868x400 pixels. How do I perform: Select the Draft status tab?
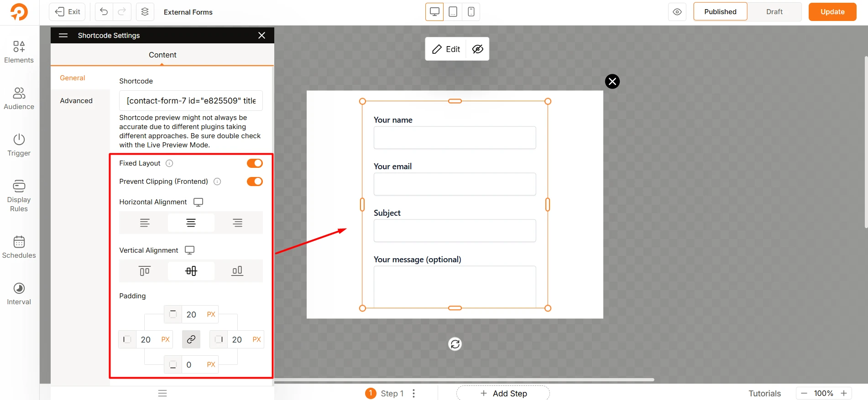click(x=774, y=12)
